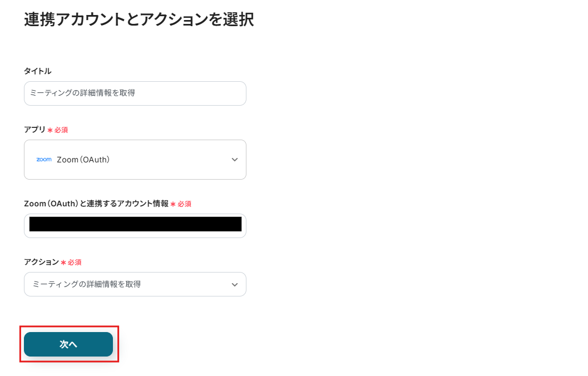
Task: Click the 必須 marker next to アカウント情報
Action: pyautogui.click(x=184, y=204)
